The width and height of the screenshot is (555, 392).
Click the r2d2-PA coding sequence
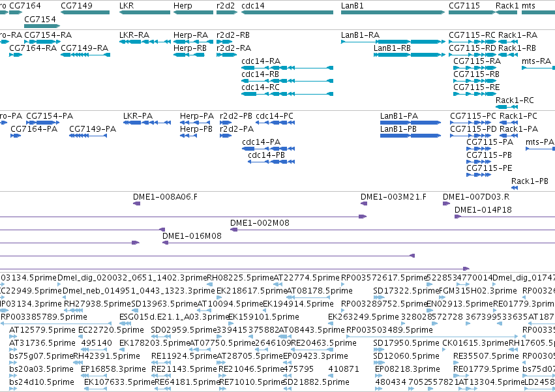(226, 136)
